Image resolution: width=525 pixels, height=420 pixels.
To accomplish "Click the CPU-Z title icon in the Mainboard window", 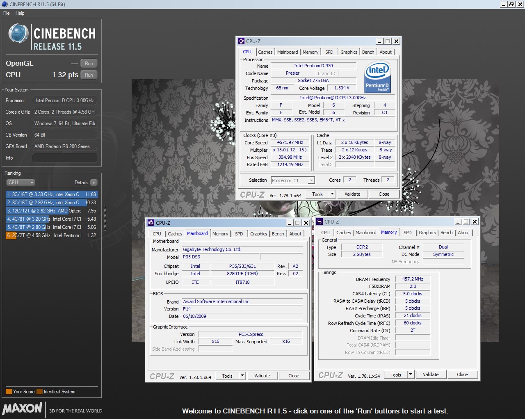I will 151,223.
